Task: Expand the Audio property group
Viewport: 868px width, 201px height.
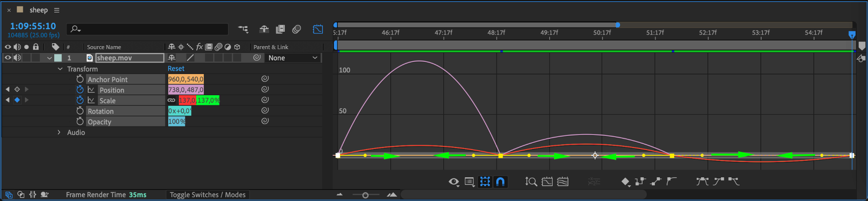Action: pyautogui.click(x=59, y=132)
